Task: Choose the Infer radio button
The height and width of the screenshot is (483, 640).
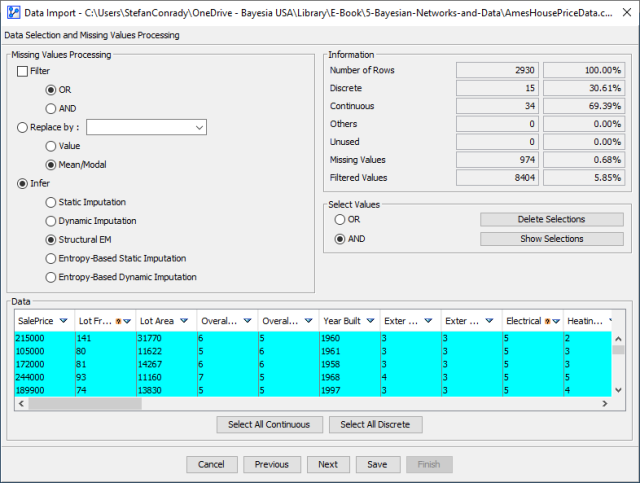Action: 22,184
